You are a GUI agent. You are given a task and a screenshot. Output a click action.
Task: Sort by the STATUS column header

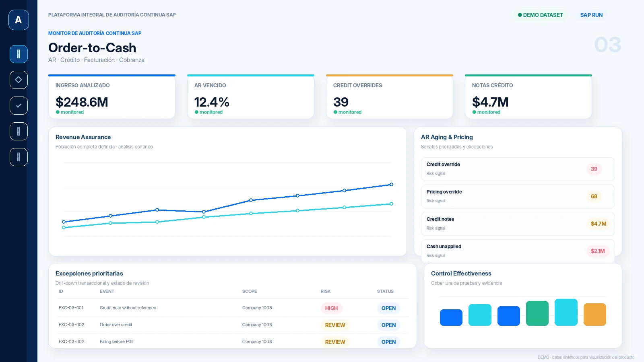pyautogui.click(x=385, y=291)
